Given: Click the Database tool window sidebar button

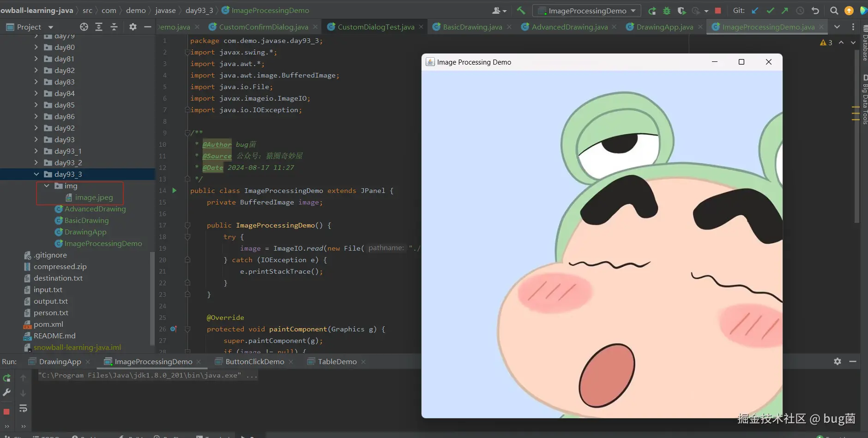Looking at the screenshot, I should (864, 43).
